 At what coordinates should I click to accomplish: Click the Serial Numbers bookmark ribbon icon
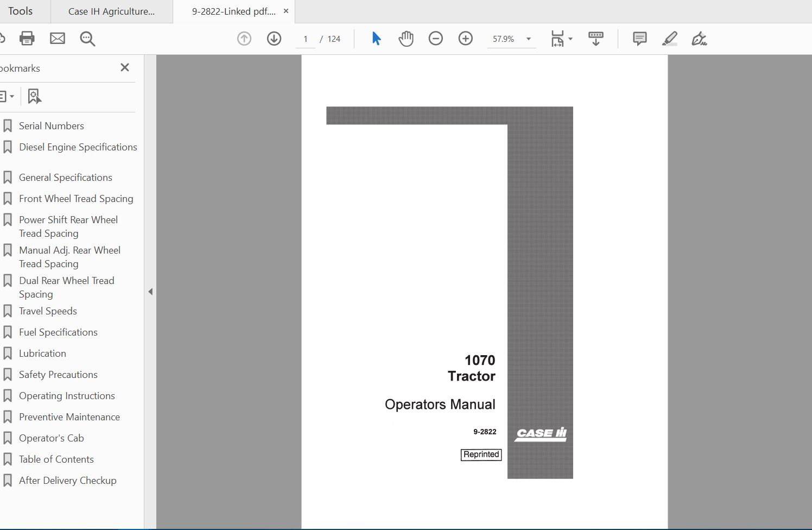point(8,126)
